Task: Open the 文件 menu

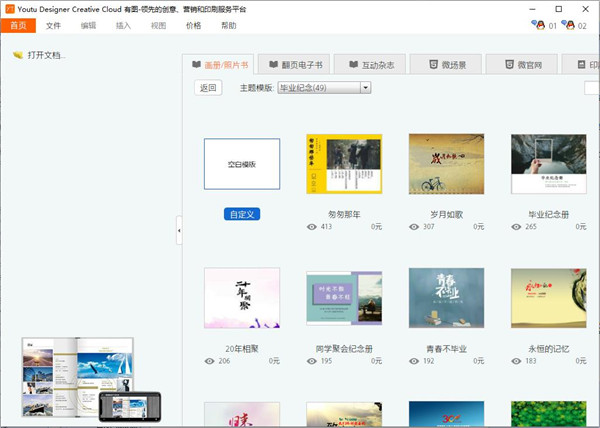Action: (x=54, y=25)
